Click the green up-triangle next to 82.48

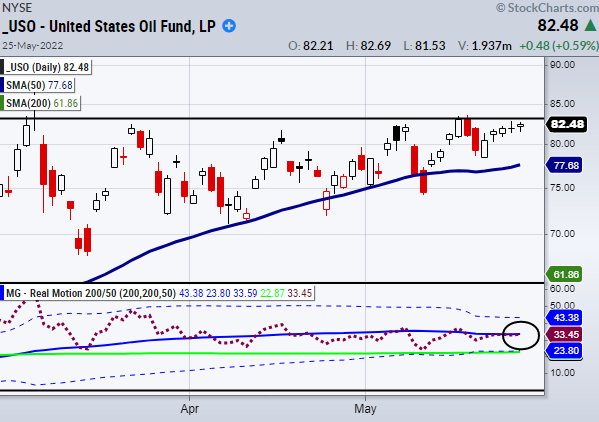coord(591,26)
